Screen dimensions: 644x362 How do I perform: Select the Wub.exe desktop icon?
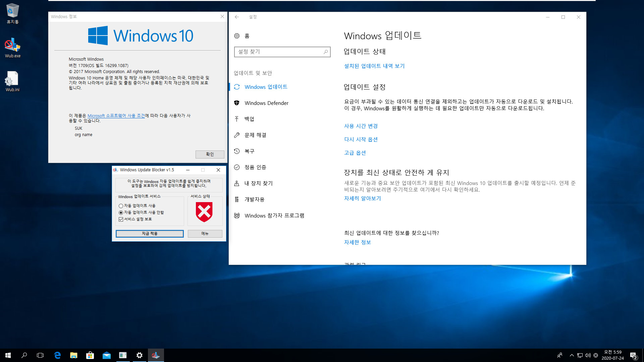point(12,48)
